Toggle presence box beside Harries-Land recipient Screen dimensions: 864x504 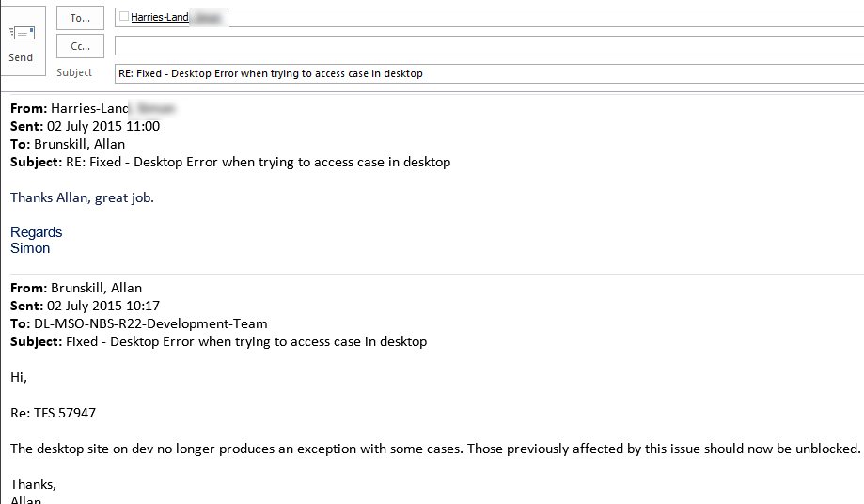tap(124, 17)
